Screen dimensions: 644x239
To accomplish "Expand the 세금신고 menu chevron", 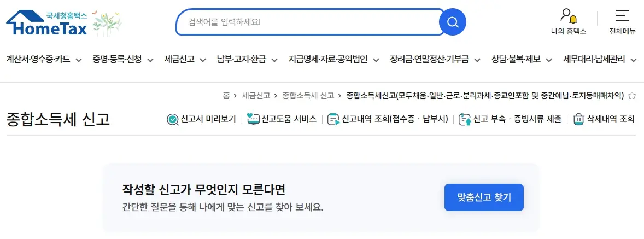I will [x=202, y=60].
